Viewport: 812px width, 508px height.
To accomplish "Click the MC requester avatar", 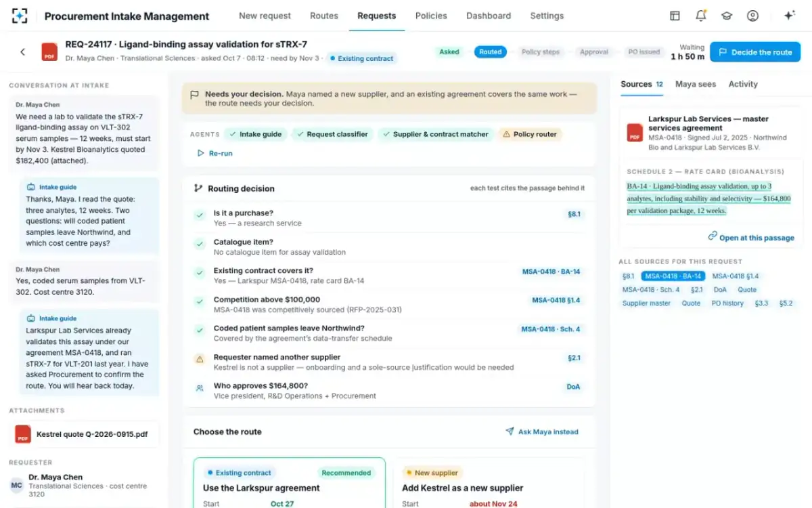I will coord(16,485).
